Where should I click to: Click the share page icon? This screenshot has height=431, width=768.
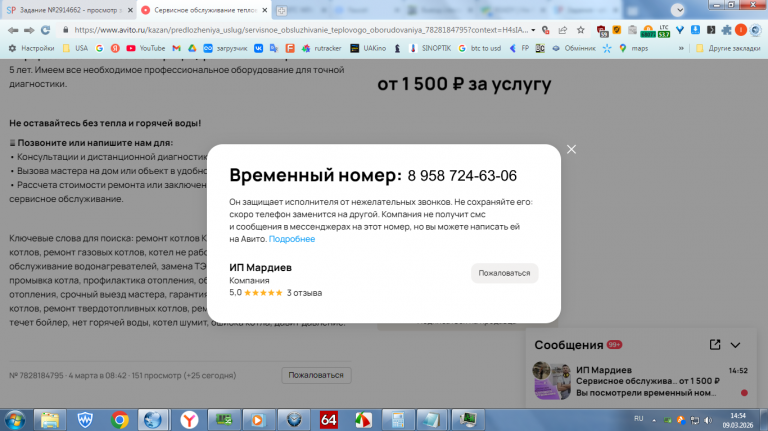tap(563, 30)
